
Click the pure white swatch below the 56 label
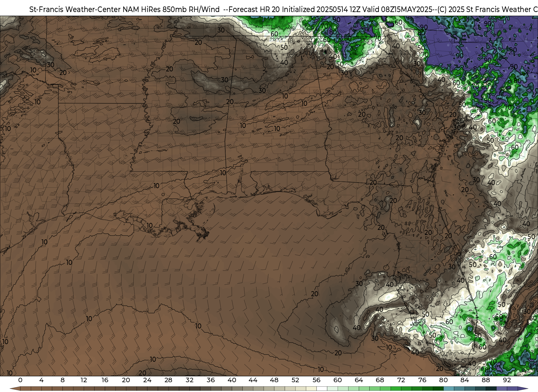(x=322, y=389)
